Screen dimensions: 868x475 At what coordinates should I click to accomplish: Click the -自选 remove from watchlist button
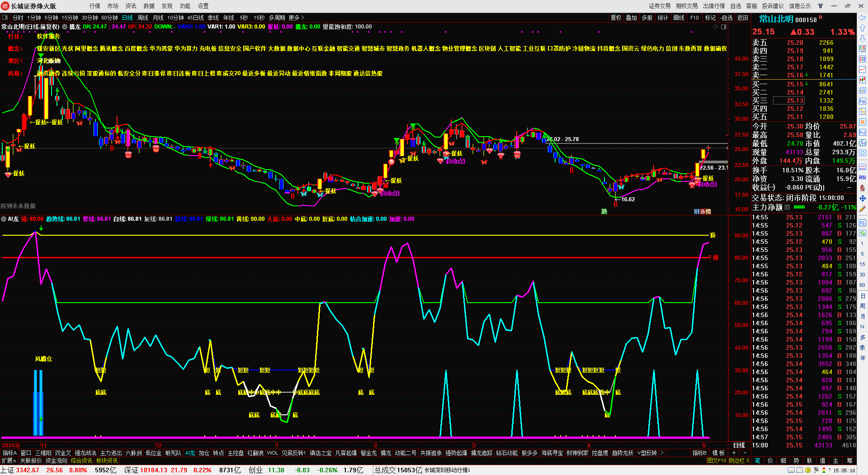(726, 18)
